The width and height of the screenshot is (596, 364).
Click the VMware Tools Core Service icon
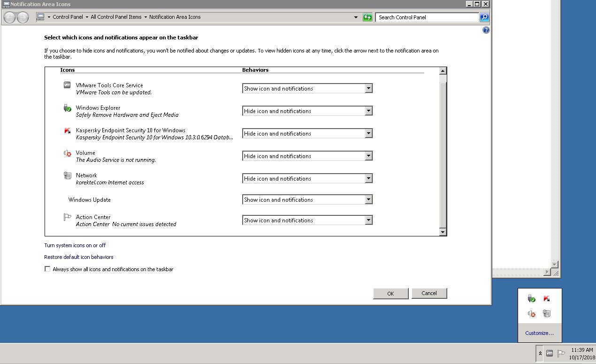[67, 85]
